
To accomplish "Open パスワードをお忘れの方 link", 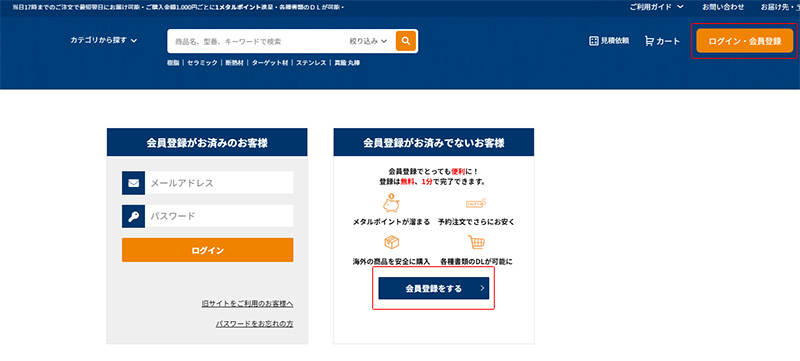I will pyautogui.click(x=255, y=324).
